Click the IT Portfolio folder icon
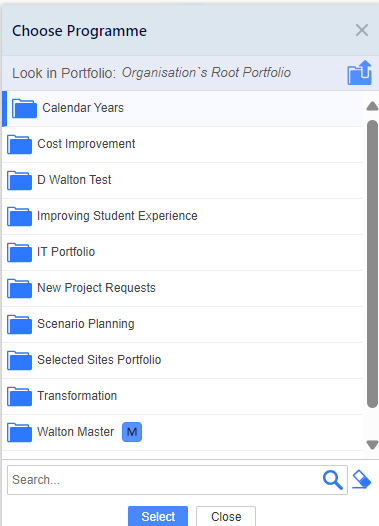This screenshot has height=526, width=379. pyautogui.click(x=19, y=252)
